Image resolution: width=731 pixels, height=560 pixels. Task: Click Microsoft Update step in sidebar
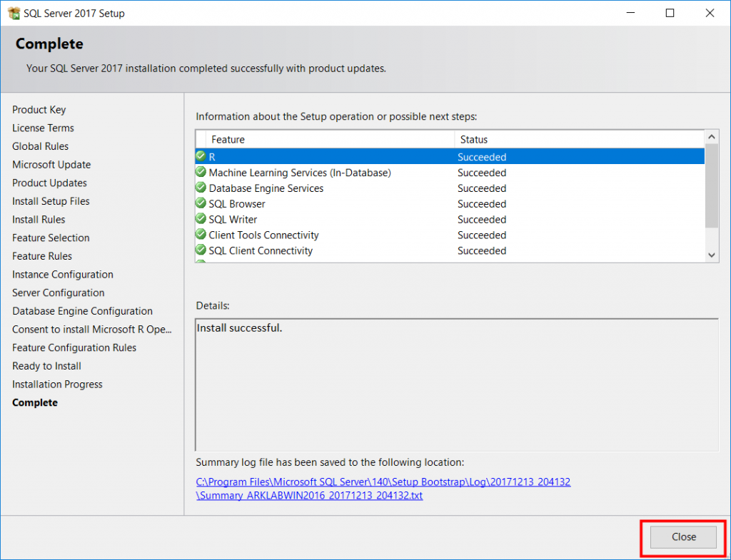[51, 165]
